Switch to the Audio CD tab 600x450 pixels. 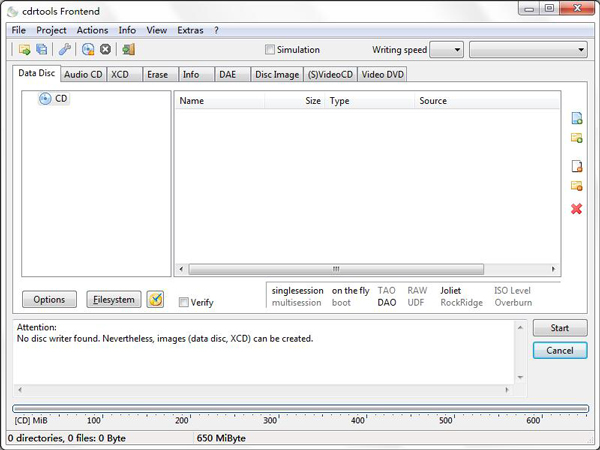[83, 75]
